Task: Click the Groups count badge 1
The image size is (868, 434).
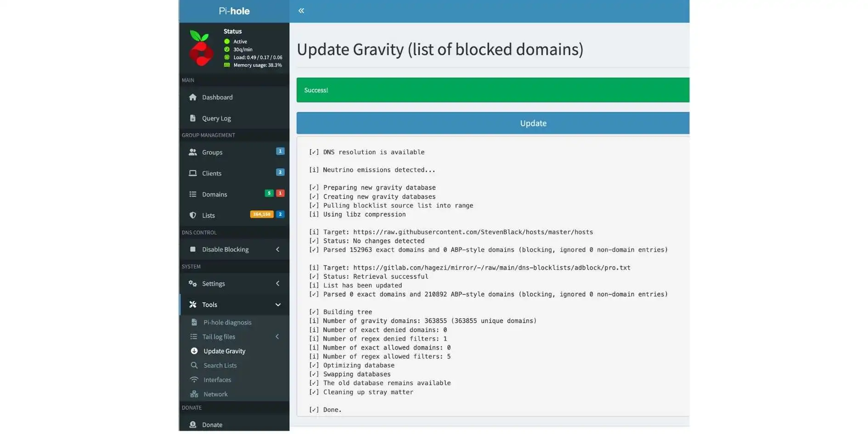Action: pos(280,151)
